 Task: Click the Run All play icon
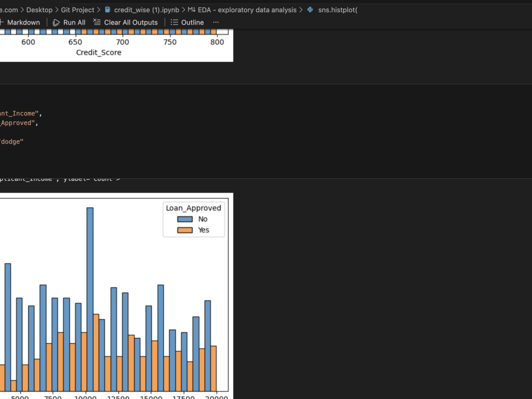[56, 22]
